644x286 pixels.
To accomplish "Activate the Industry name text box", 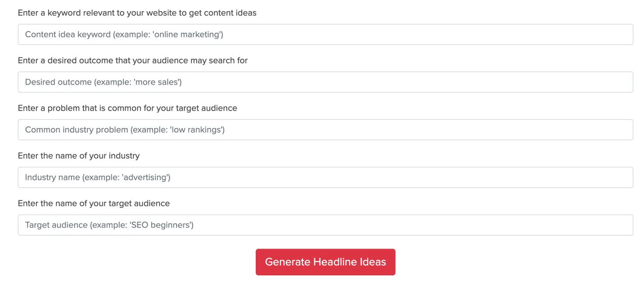I will click(x=325, y=178).
